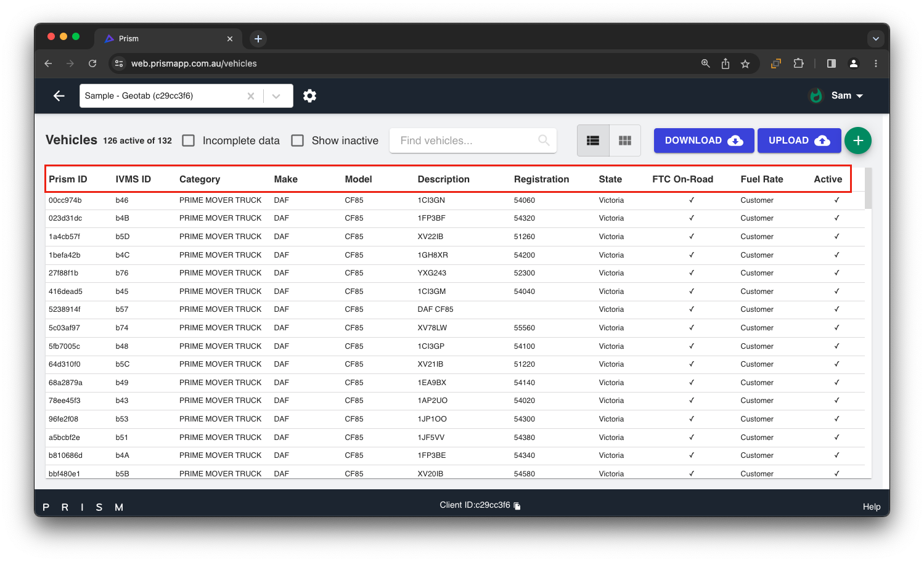The image size is (924, 562).
Task: Sort by the Registration column header
Action: click(541, 179)
